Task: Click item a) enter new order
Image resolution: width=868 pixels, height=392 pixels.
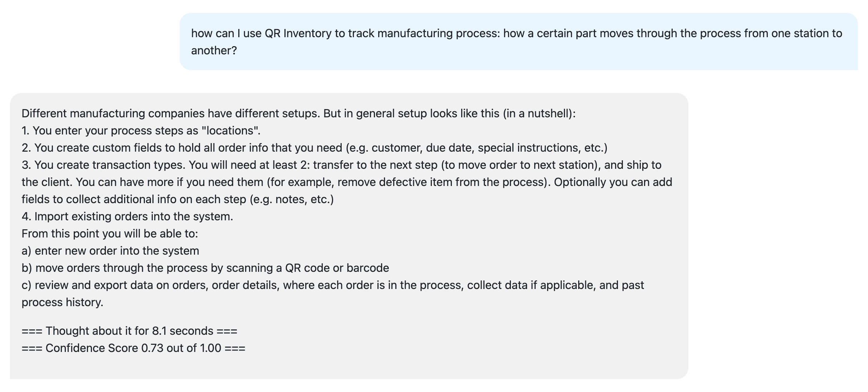Action: pyautogui.click(x=110, y=251)
